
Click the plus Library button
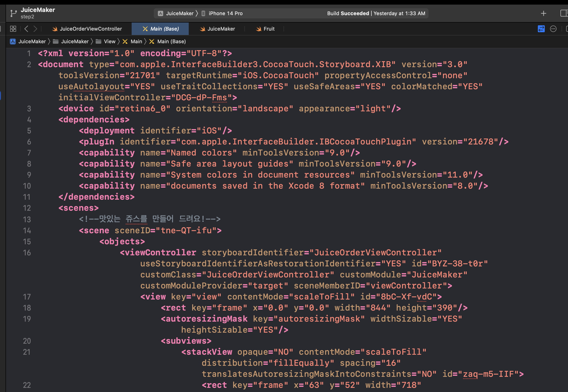[543, 13]
